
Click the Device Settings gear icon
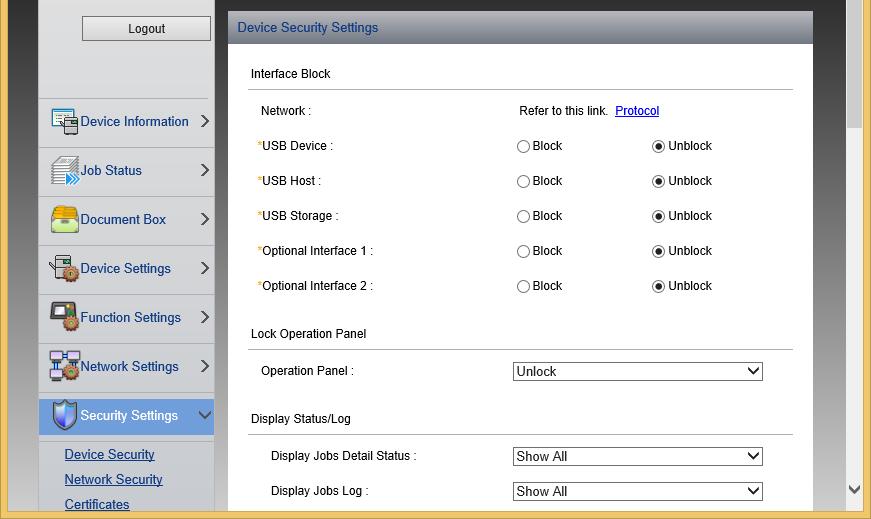(x=64, y=268)
